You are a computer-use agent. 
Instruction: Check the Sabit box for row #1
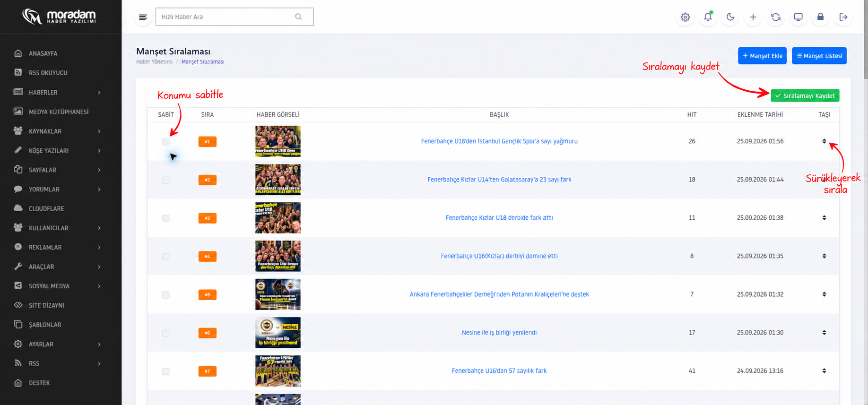tap(166, 142)
